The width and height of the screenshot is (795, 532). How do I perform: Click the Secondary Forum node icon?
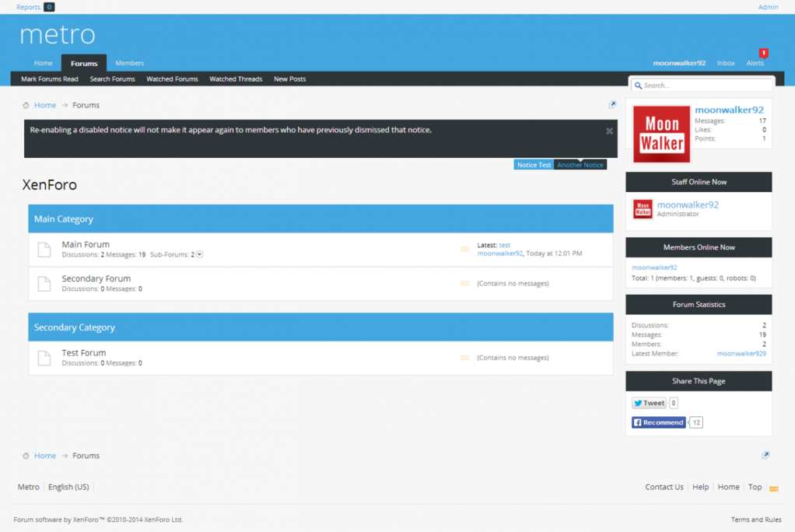(x=44, y=284)
